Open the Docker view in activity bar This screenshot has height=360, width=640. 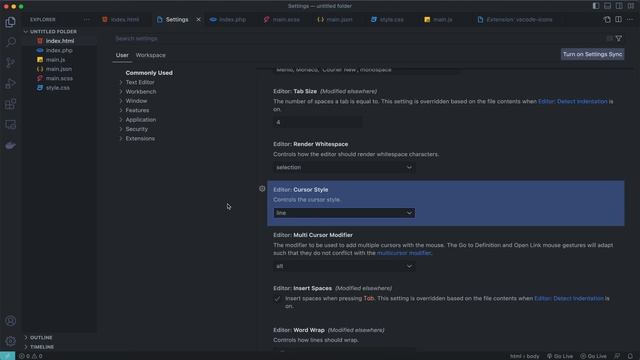pos(10,145)
